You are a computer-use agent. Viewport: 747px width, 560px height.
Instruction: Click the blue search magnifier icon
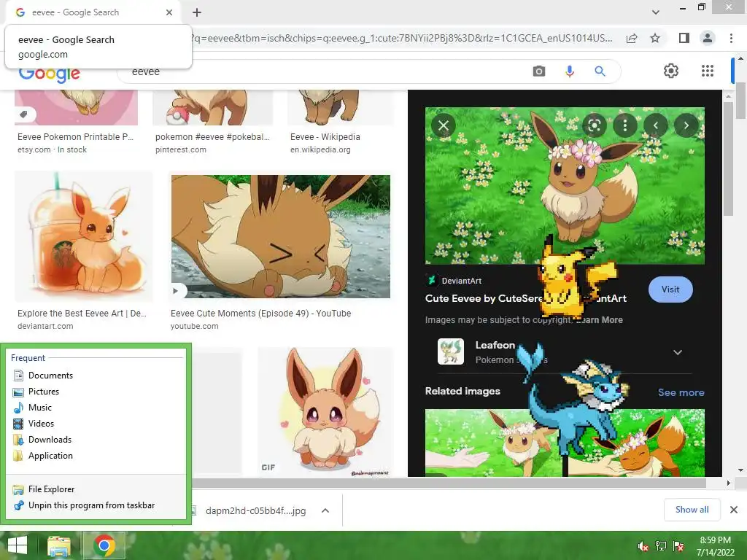[x=600, y=71]
